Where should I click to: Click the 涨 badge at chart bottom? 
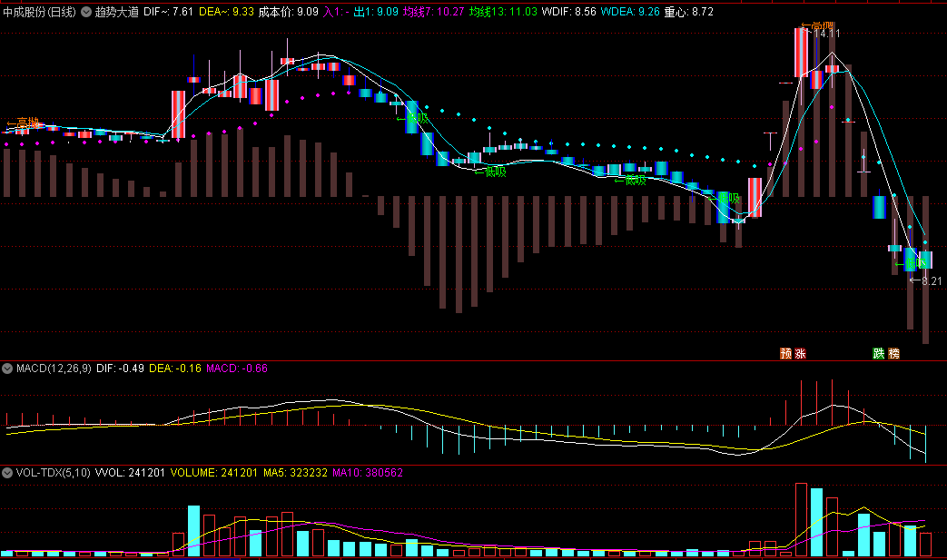pyautogui.click(x=800, y=354)
